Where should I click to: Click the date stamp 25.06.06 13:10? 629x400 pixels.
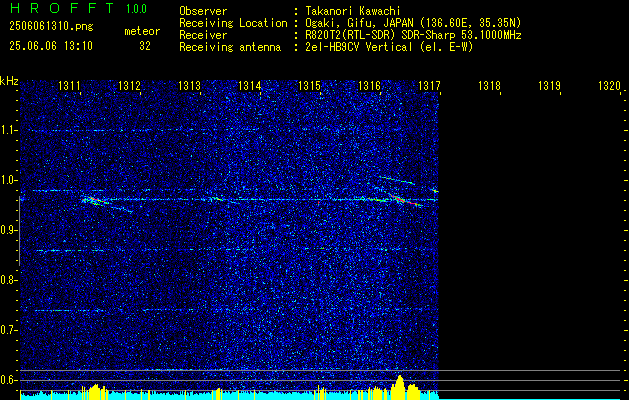click(51, 46)
